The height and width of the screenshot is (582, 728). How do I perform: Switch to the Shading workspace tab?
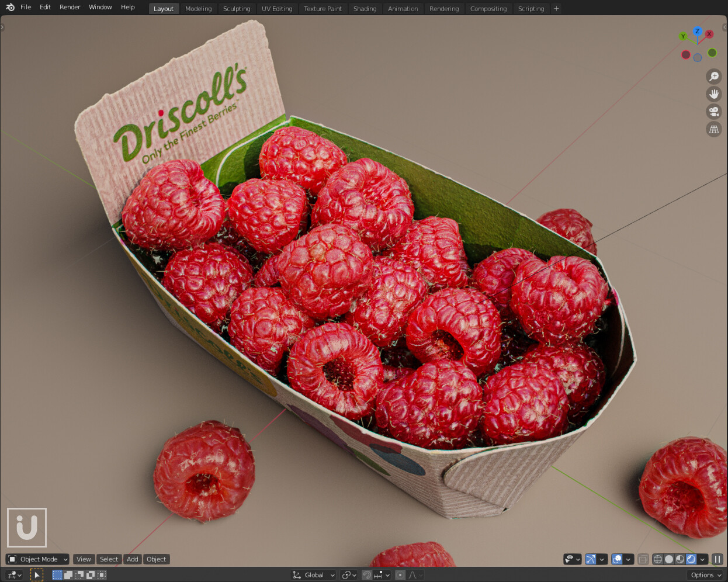coord(365,8)
